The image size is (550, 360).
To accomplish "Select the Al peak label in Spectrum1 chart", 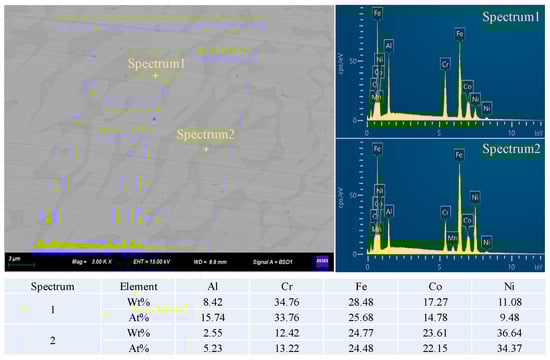I will (x=389, y=46).
